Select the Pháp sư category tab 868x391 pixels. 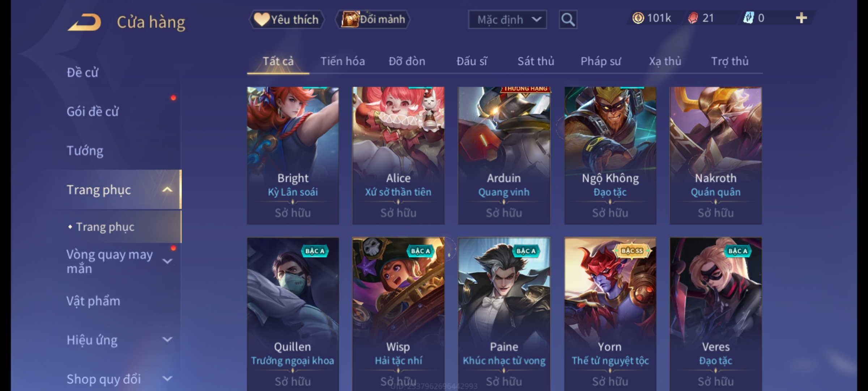(601, 61)
